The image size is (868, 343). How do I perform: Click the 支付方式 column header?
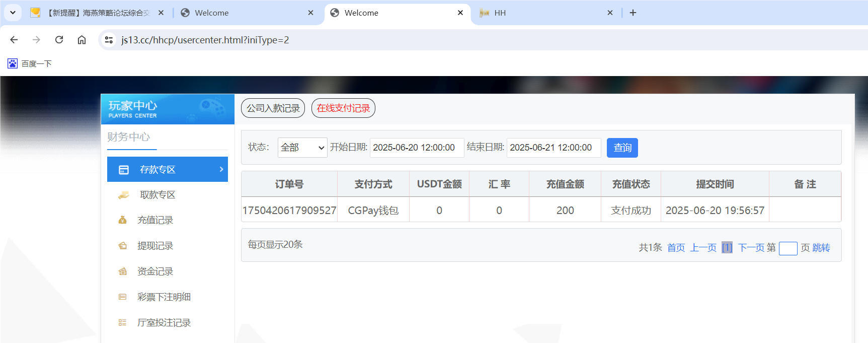(x=373, y=184)
